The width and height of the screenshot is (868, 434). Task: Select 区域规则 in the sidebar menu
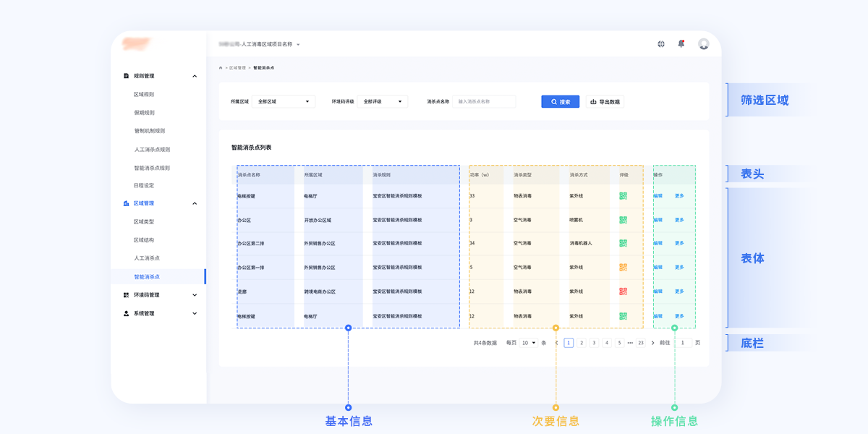(144, 95)
